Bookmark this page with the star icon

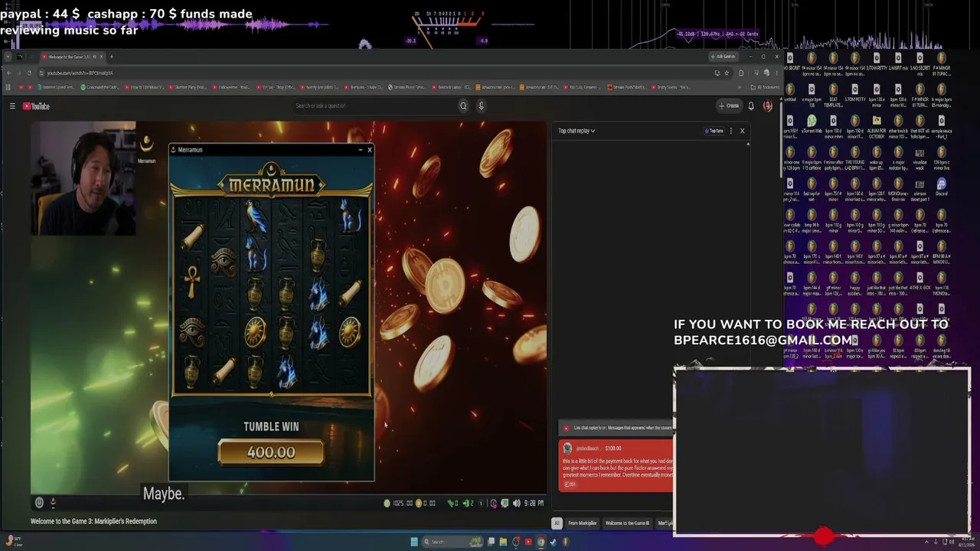coord(727,73)
